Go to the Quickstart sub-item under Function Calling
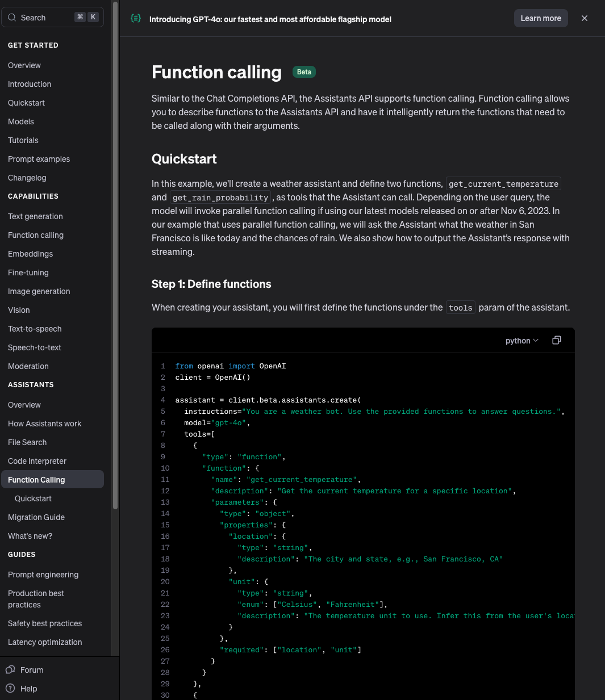 point(33,498)
